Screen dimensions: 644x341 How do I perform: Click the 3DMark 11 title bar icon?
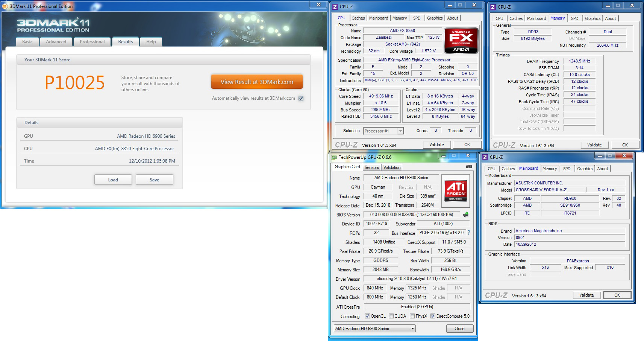click(5, 6)
